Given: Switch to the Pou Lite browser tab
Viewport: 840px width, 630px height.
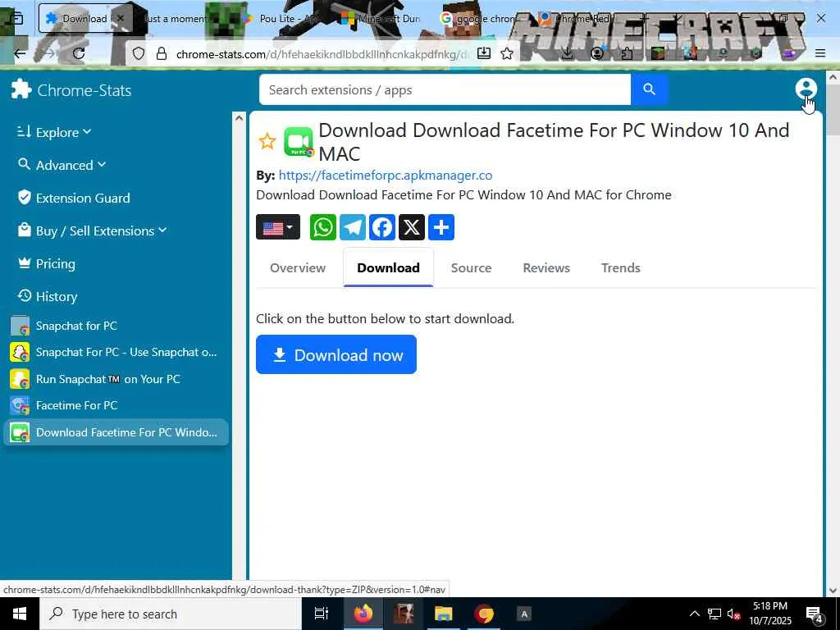Looking at the screenshot, I should coord(279,18).
